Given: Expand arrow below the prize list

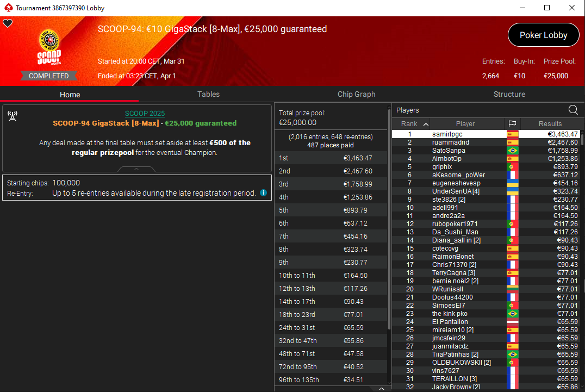Looking at the screenshot, I should (x=381, y=389).
